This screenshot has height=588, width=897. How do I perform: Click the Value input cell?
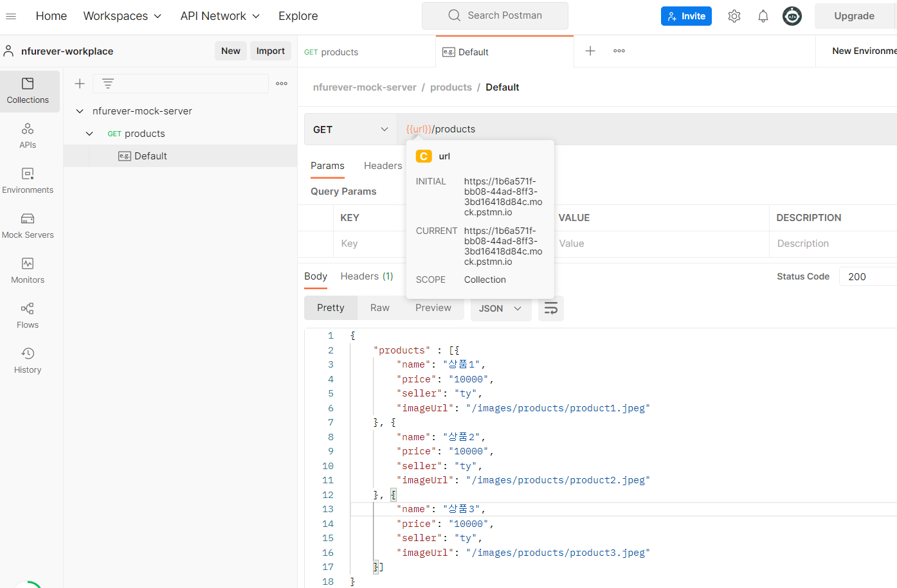point(661,244)
